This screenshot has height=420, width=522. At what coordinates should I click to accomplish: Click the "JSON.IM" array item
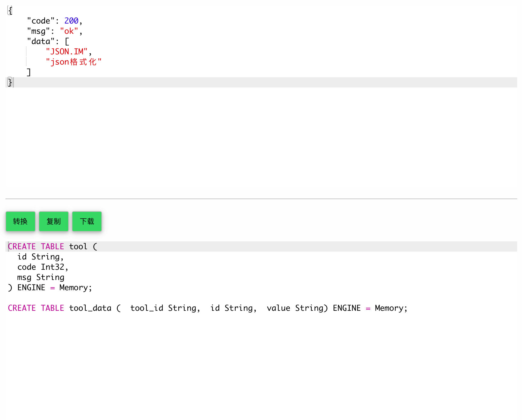click(67, 52)
